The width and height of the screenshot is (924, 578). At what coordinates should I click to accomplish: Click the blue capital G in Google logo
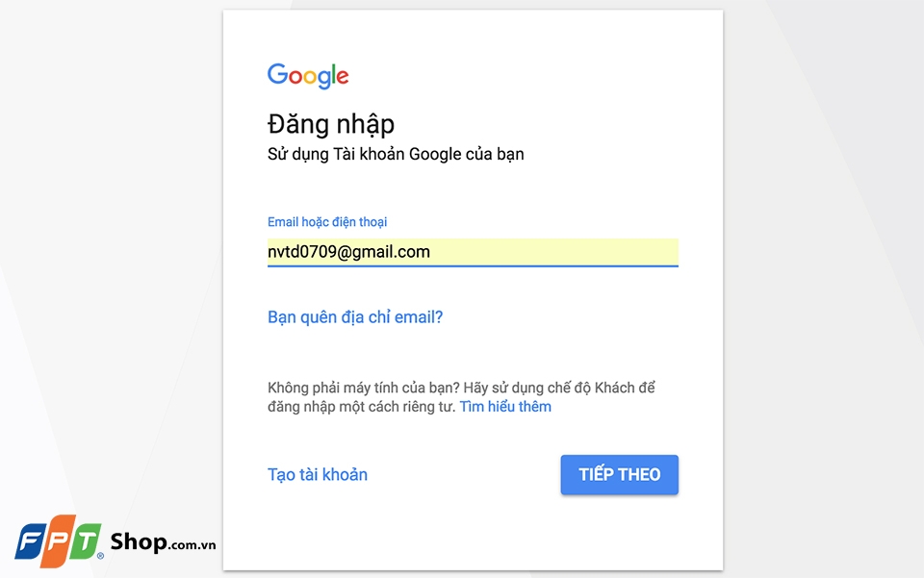pyautogui.click(x=277, y=75)
